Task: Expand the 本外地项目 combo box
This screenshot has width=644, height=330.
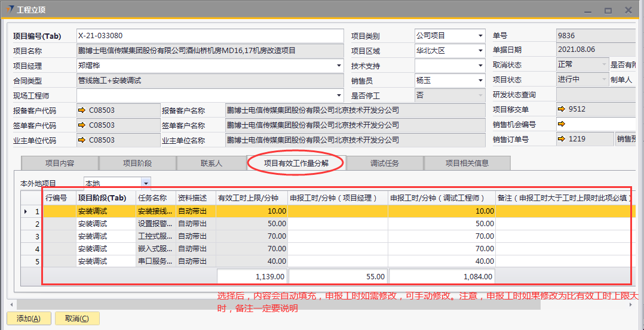Action: click(x=146, y=183)
